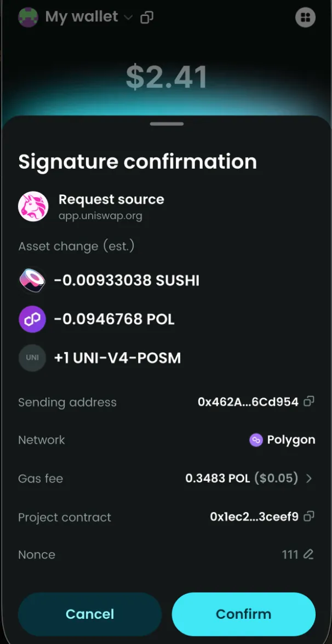Expand gas fee details

308,478
